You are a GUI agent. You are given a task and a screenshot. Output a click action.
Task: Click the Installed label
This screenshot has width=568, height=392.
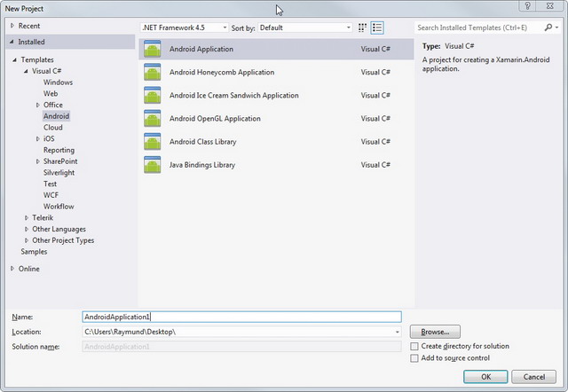click(x=32, y=42)
